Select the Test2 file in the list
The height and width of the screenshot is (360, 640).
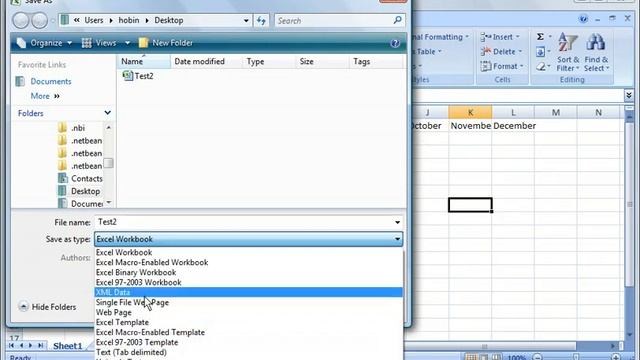click(138, 76)
